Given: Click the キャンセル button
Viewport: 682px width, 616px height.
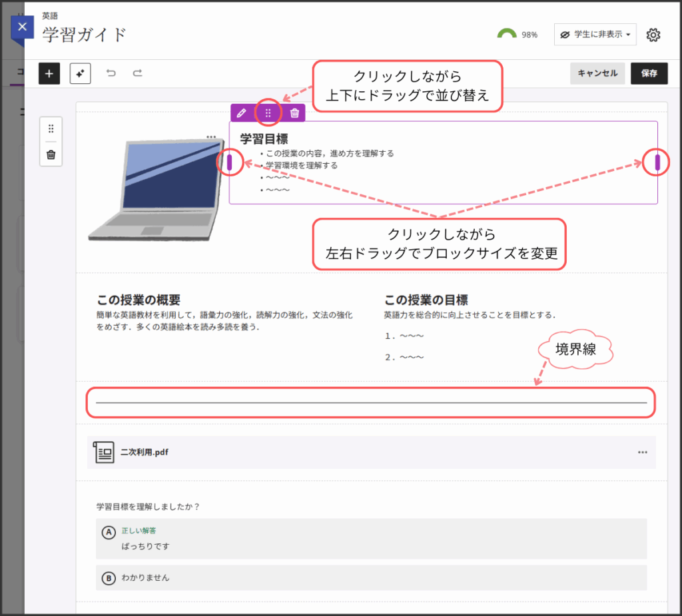Looking at the screenshot, I should [597, 73].
